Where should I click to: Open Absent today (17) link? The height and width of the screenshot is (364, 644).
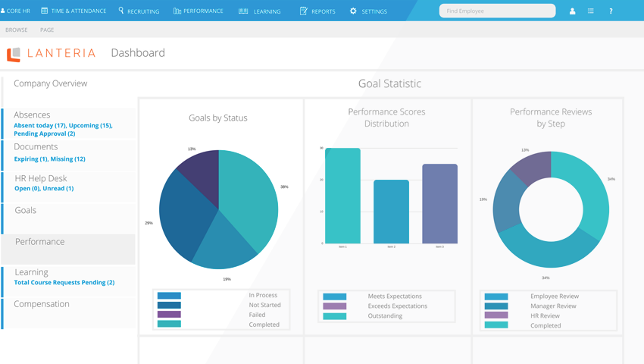coord(40,125)
